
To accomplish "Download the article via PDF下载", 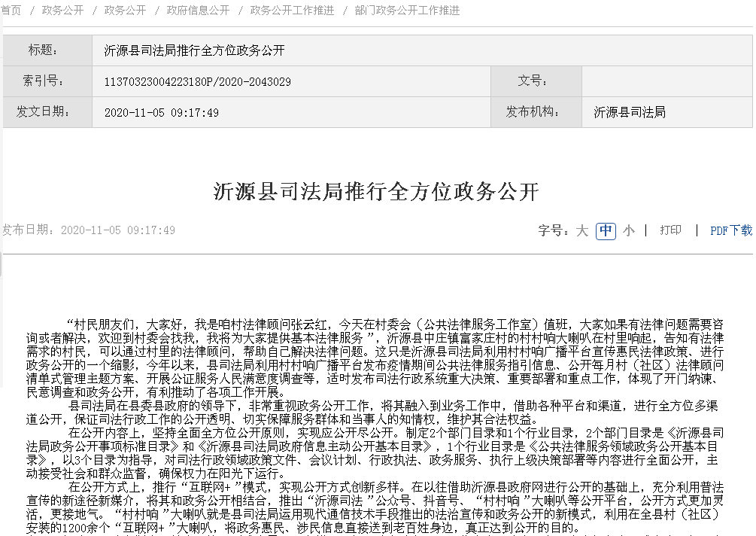I will click(731, 231).
